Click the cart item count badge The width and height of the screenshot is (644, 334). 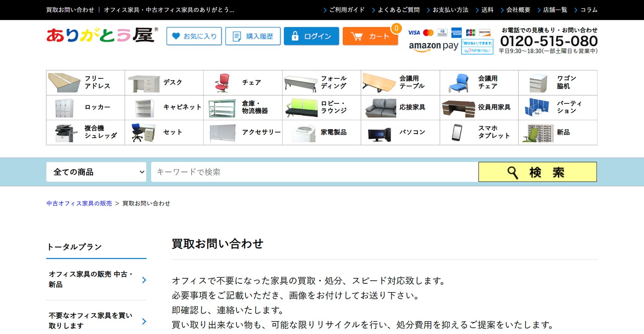coord(396,28)
